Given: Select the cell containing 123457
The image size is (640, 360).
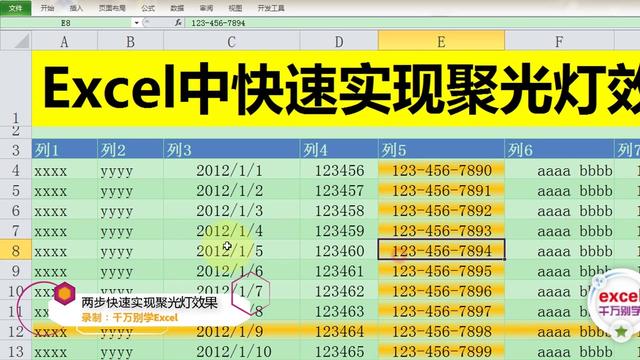Looking at the screenshot, I should click(339, 190).
